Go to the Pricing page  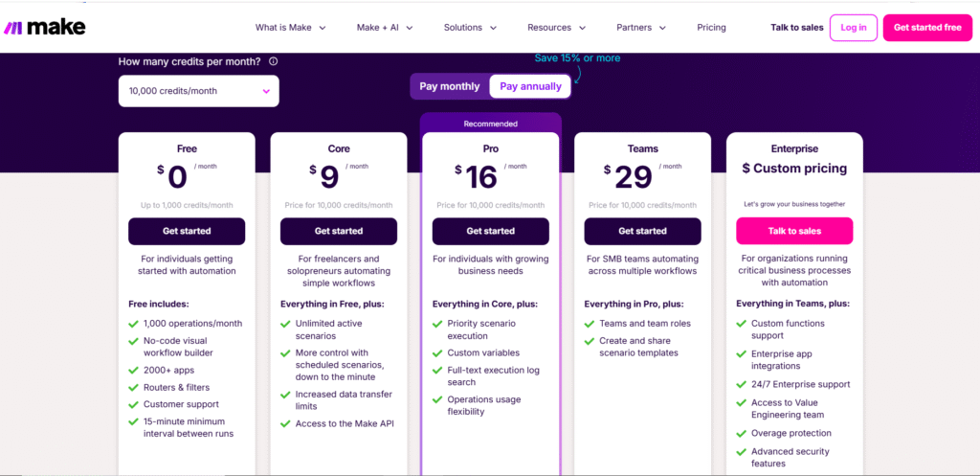pos(711,28)
